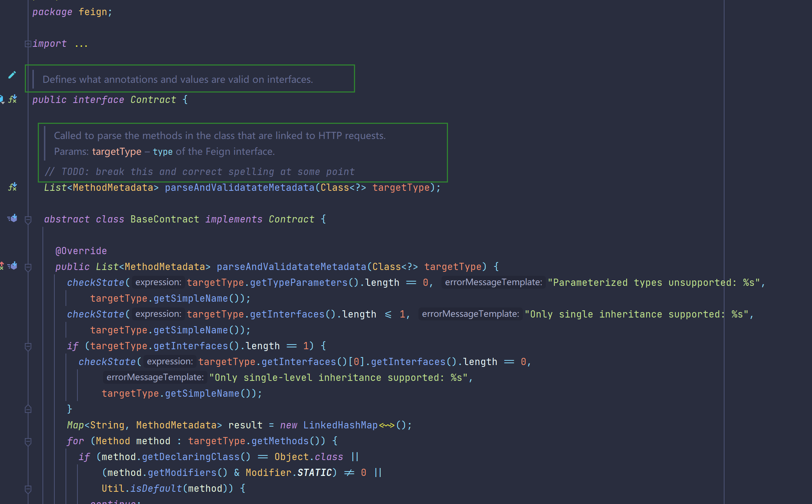Click the overriding-method up-arrow icon in the gutter
The image size is (812, 504).
pos(2,266)
